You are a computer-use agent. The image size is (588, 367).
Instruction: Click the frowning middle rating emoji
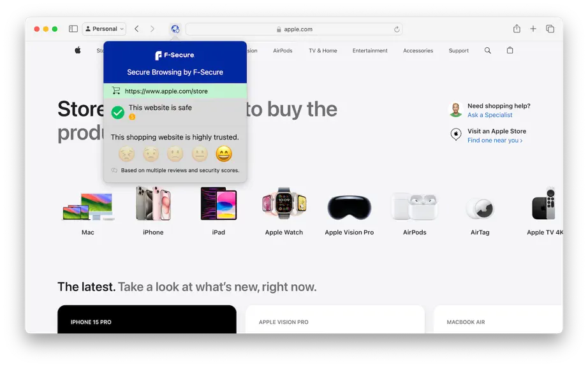click(x=175, y=154)
